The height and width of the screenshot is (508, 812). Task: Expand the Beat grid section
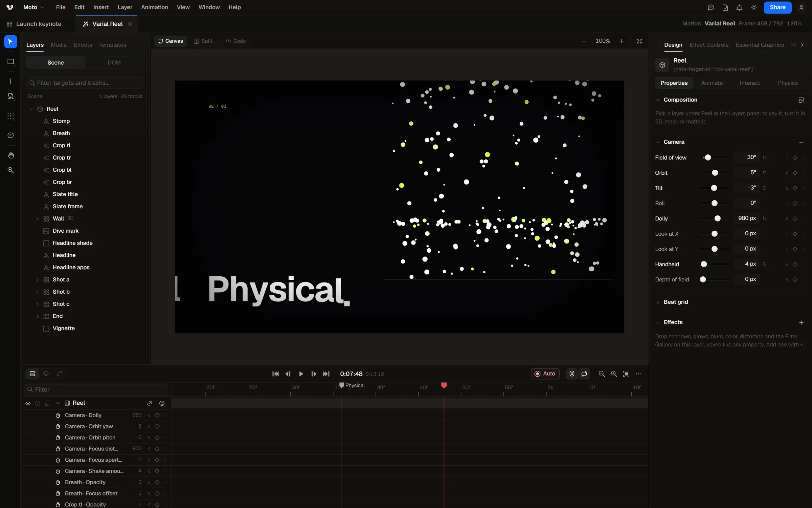(658, 302)
